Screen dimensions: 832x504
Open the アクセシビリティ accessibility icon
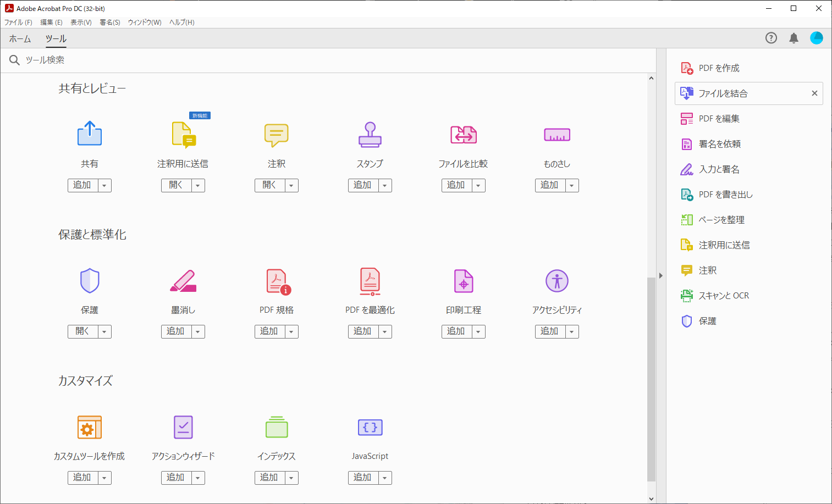click(x=557, y=281)
